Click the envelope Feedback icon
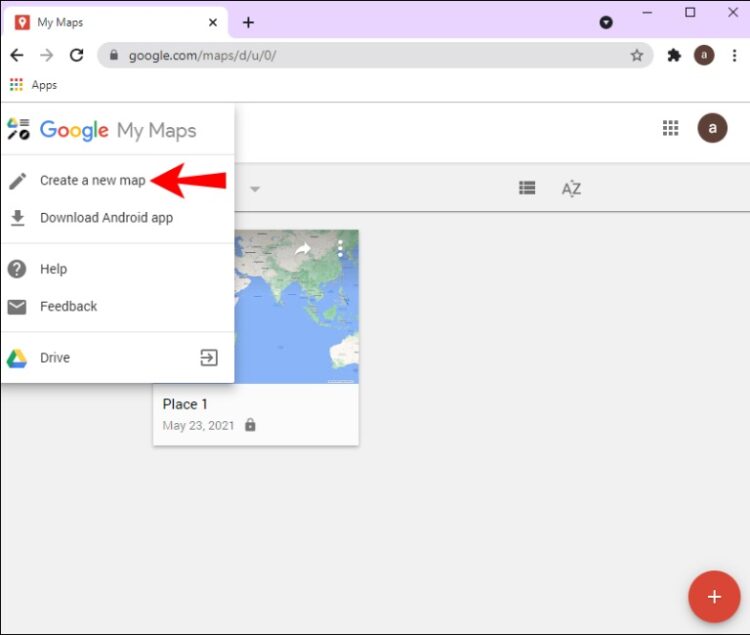This screenshot has height=635, width=750. pos(17,307)
